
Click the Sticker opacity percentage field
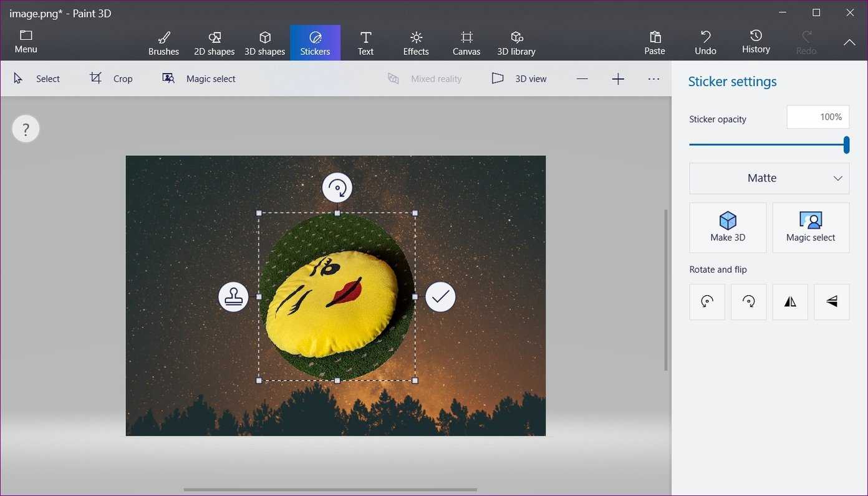[x=817, y=117]
